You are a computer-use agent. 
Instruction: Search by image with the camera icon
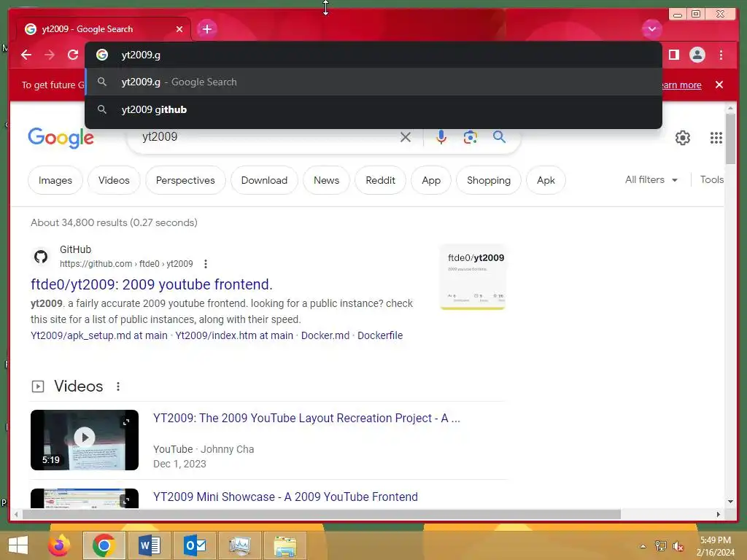click(471, 137)
